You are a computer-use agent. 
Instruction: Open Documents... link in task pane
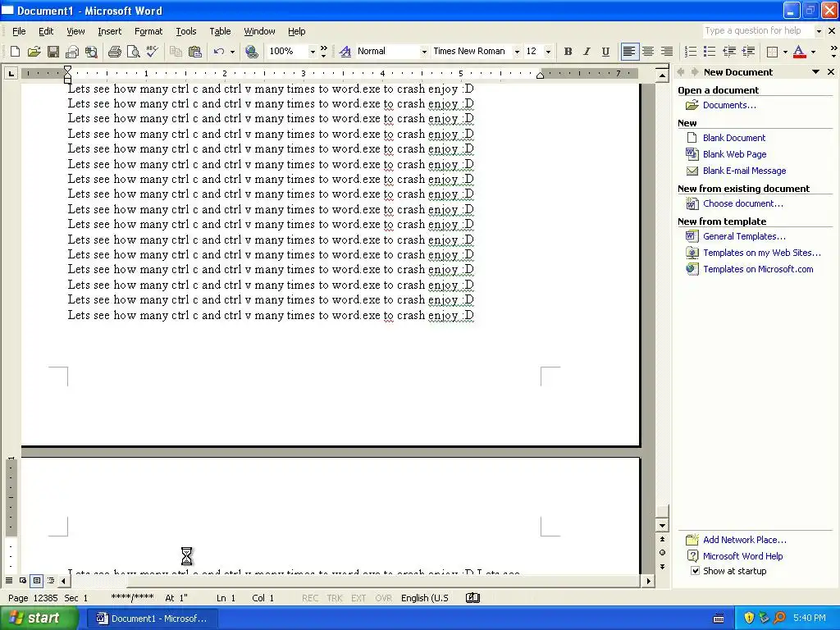(729, 105)
